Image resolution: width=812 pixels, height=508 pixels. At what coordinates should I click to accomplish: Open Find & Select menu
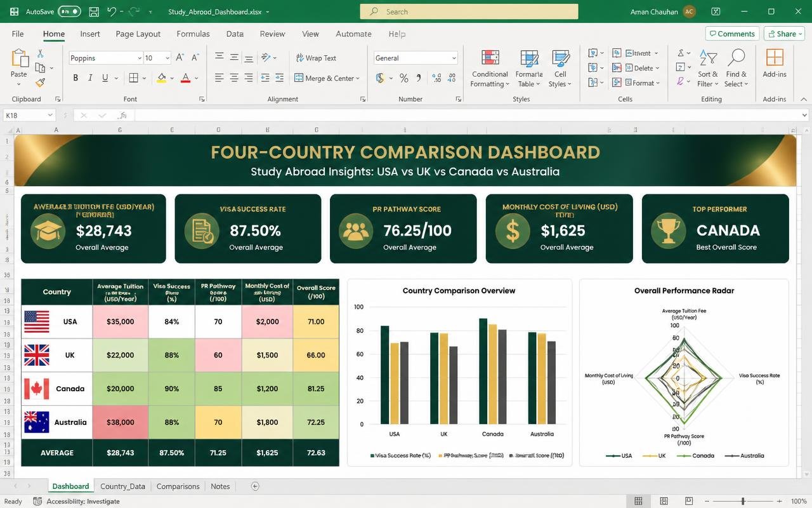[736, 69]
